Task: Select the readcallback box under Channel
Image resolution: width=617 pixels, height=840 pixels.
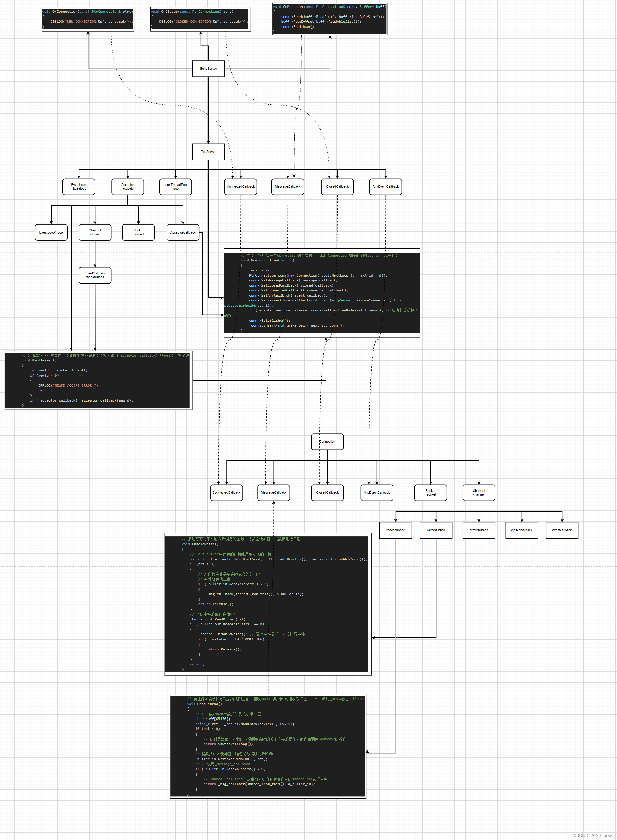Action: [396, 530]
